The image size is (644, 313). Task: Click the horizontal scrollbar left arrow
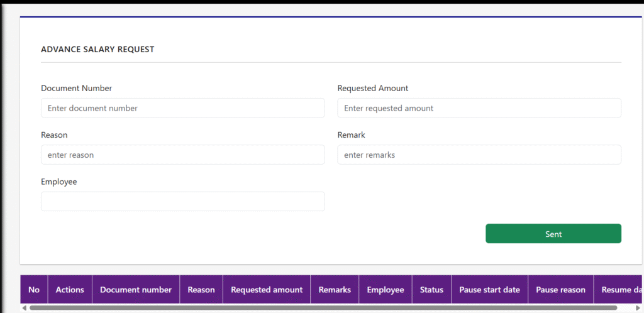tap(25, 308)
